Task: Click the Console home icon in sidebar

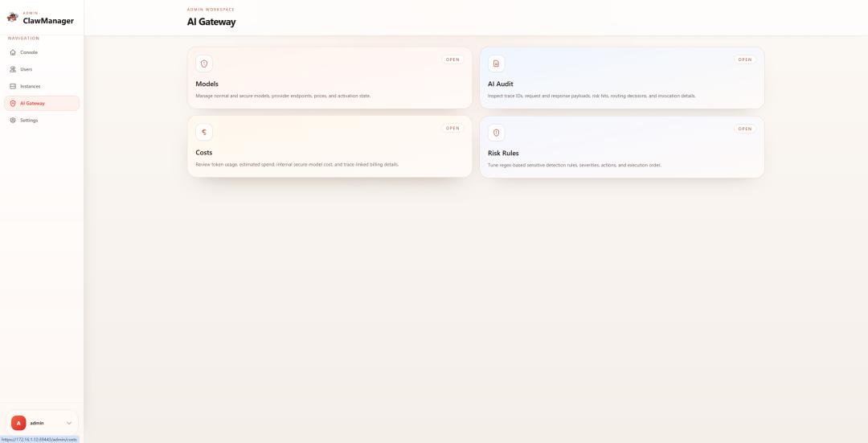Action: pos(13,52)
